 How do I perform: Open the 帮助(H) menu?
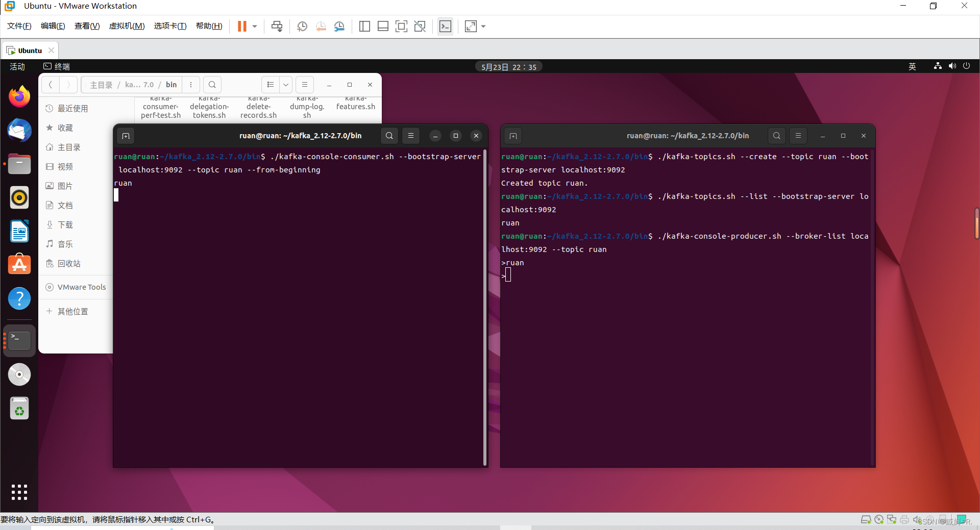tap(209, 26)
